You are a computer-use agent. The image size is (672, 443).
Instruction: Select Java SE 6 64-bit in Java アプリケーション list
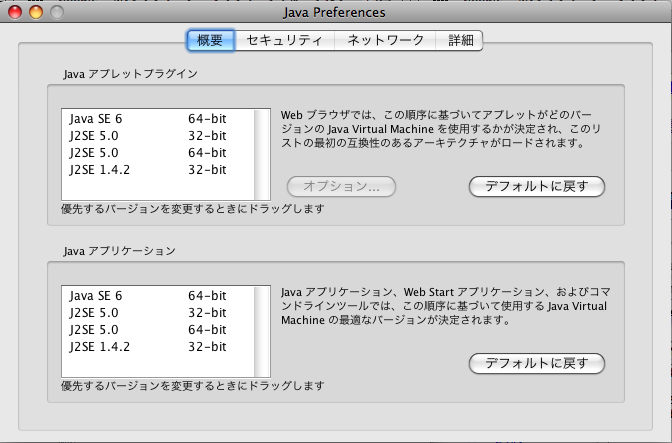coord(158,296)
